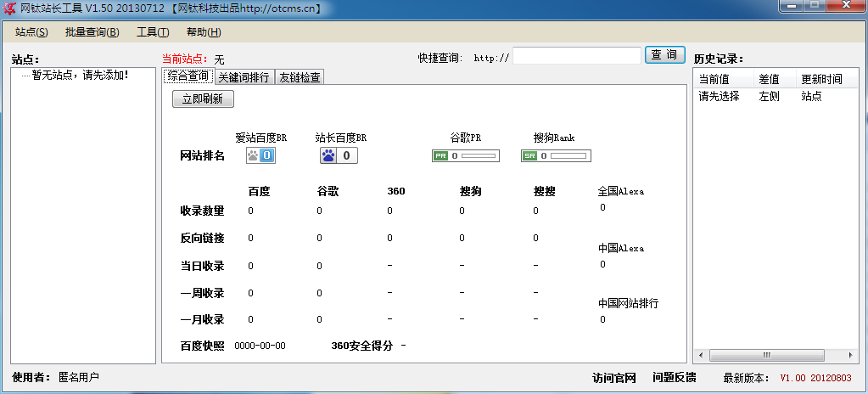This screenshot has width=868, height=394.
Task: Click the 左侧 cell in history list
Action: tap(769, 97)
